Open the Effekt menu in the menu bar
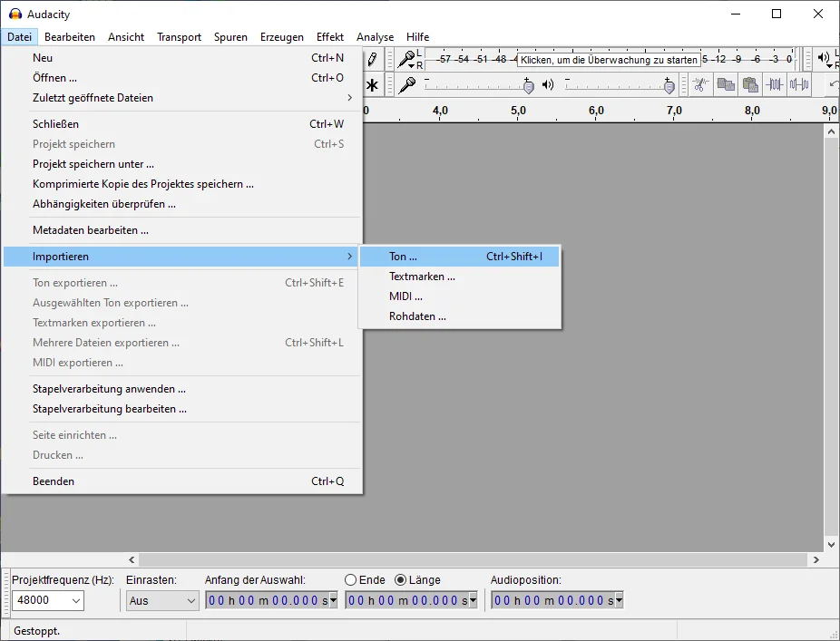Image resolution: width=840 pixels, height=641 pixels. coord(330,37)
